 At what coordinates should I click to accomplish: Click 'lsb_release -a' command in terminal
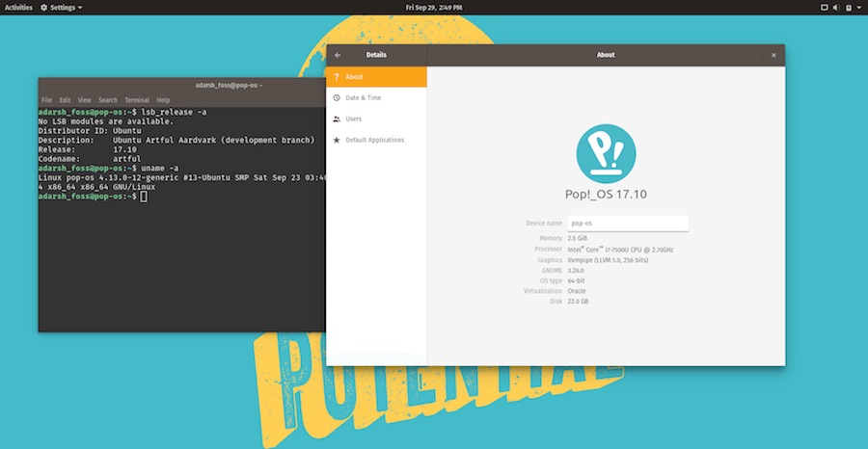[174, 112]
